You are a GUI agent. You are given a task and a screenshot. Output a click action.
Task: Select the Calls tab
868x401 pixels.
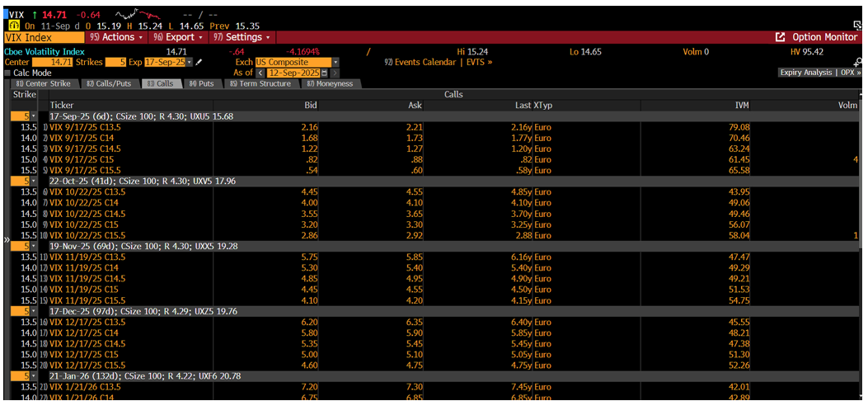162,83
